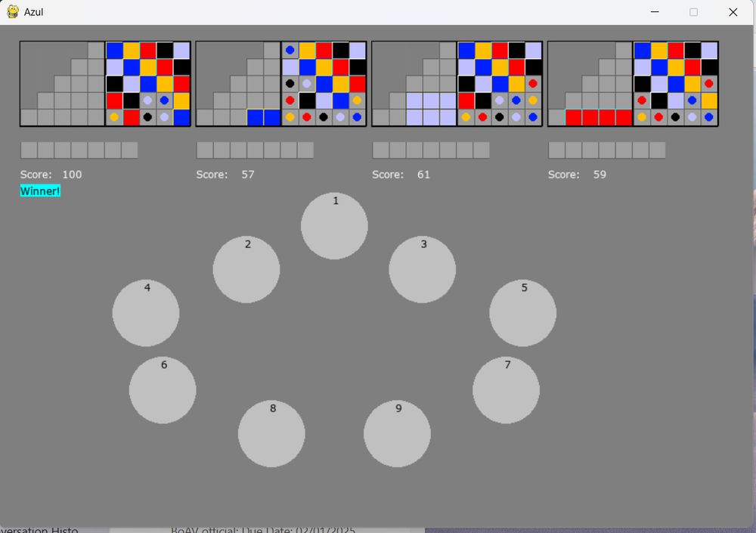Pick tiles from factory display 9

[397, 433]
